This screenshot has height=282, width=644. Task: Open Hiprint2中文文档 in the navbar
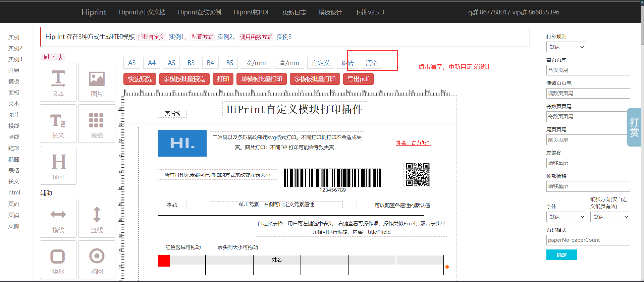click(x=142, y=12)
